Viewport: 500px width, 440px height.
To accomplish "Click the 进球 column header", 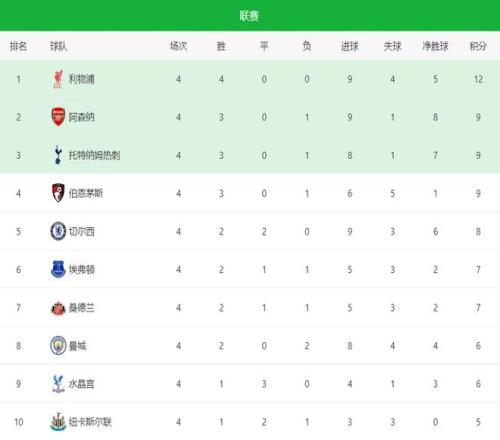I will (x=350, y=46).
